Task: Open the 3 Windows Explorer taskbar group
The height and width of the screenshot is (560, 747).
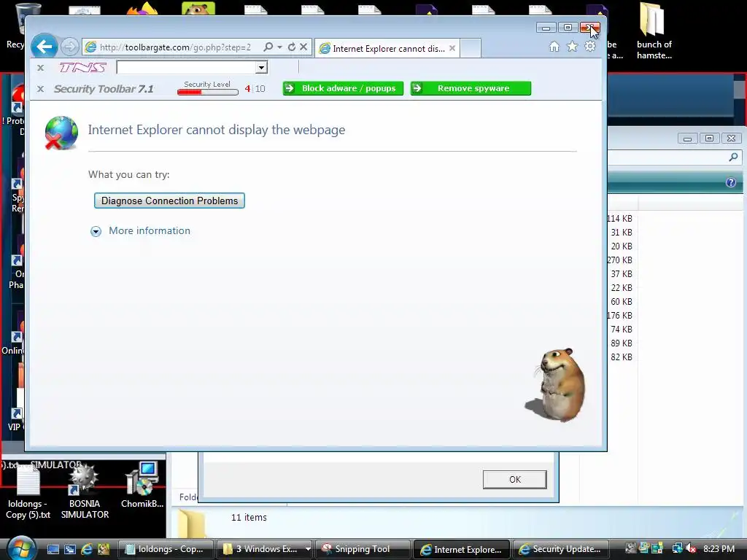Action: [264, 549]
